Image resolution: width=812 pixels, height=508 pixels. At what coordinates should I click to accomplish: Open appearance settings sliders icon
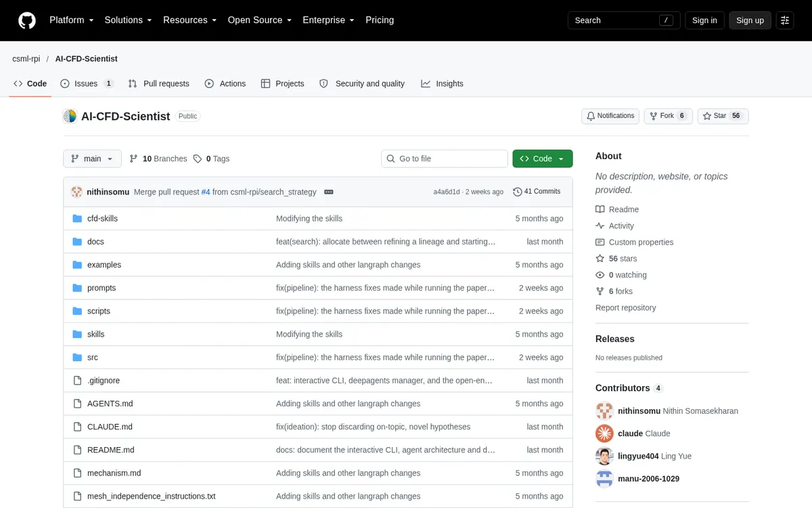(x=785, y=20)
